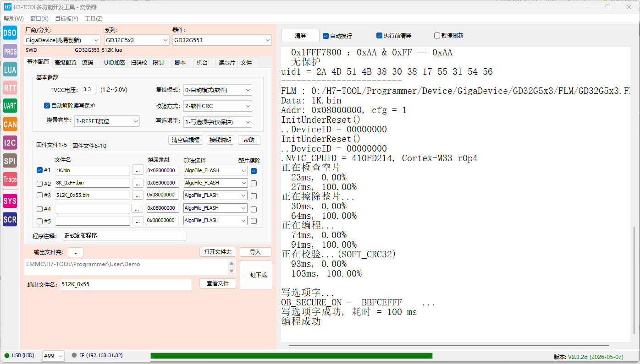Image resolution: width=640 pixels, height=364 pixels.
Task: Open the CAN bus tool
Action: click(x=10, y=124)
